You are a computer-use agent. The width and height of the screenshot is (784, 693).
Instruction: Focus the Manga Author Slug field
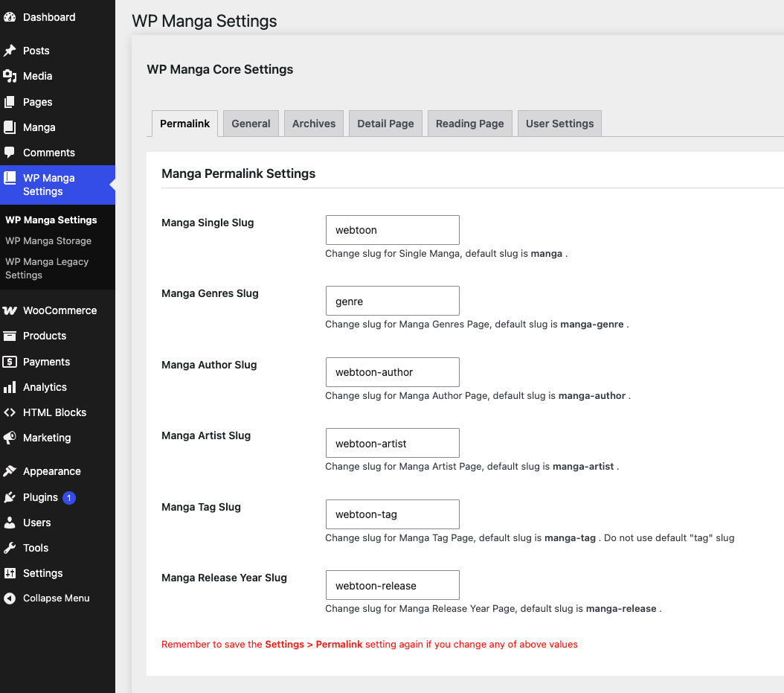(x=393, y=372)
